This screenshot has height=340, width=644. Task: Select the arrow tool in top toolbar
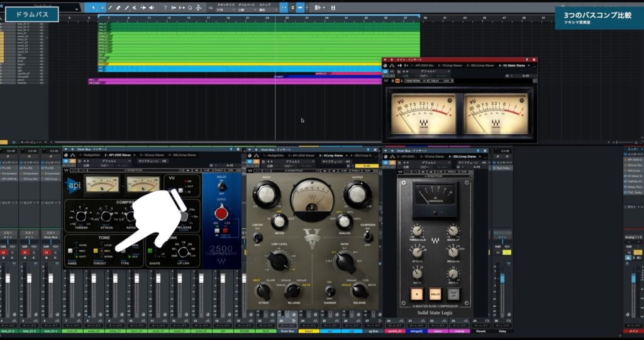94,8
